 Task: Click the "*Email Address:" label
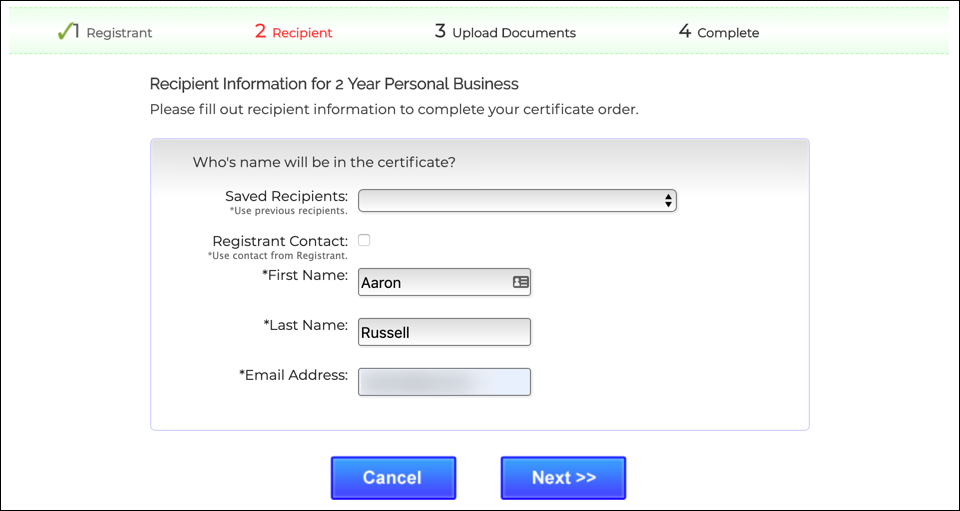[293, 375]
